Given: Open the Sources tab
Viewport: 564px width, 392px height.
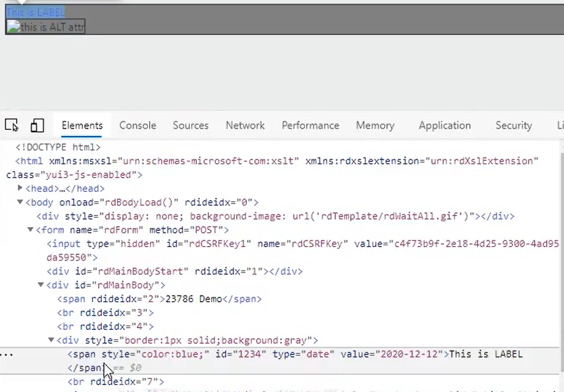Looking at the screenshot, I should click(x=190, y=125).
